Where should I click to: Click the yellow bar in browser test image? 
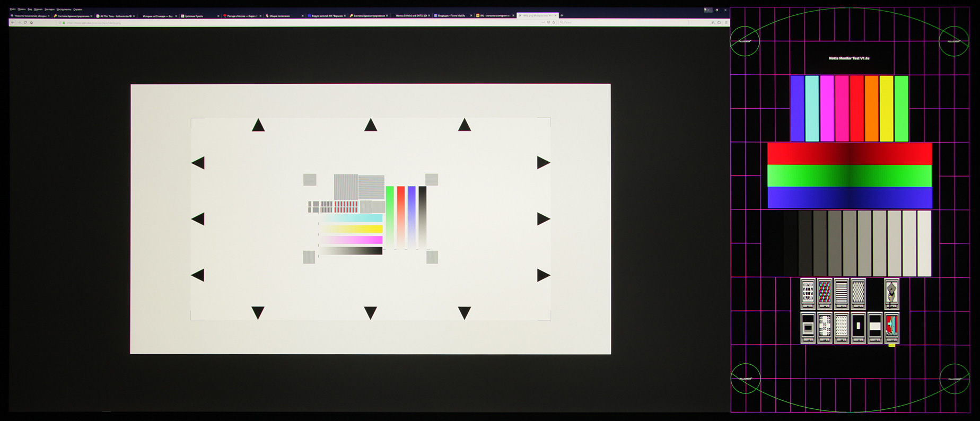coord(351,229)
